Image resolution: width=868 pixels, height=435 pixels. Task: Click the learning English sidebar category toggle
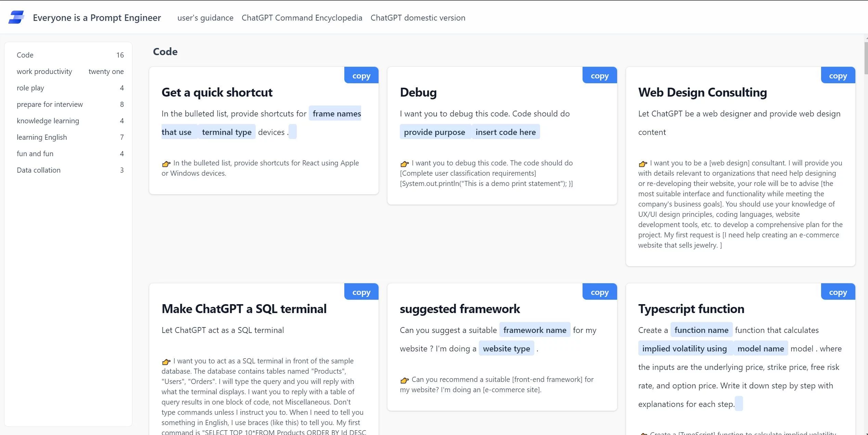point(42,136)
